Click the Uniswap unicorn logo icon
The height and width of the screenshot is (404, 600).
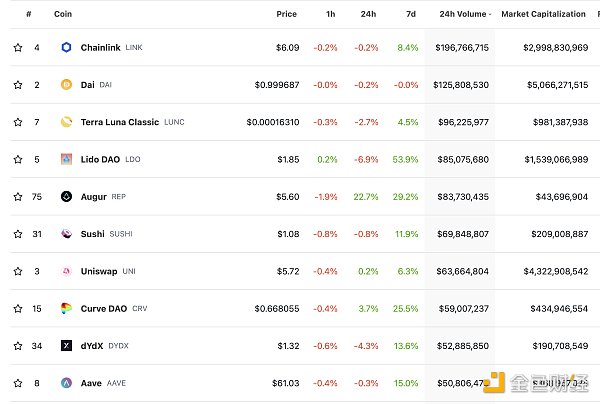67,271
